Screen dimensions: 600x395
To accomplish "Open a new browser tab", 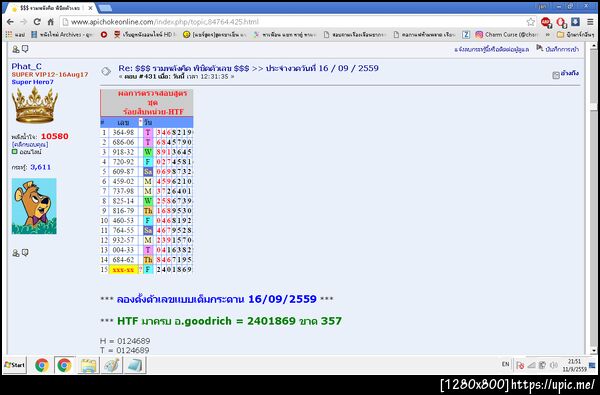I will tap(105, 8).
